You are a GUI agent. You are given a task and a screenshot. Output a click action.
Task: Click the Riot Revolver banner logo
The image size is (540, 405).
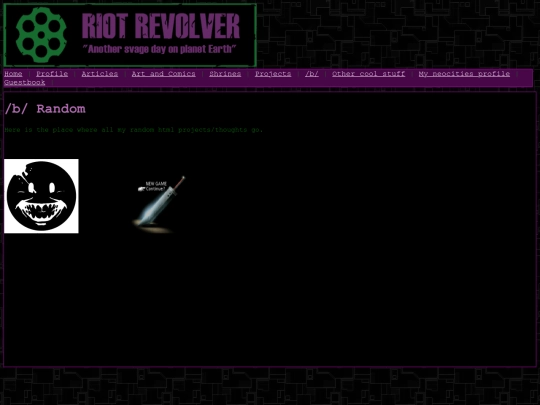(130, 35)
